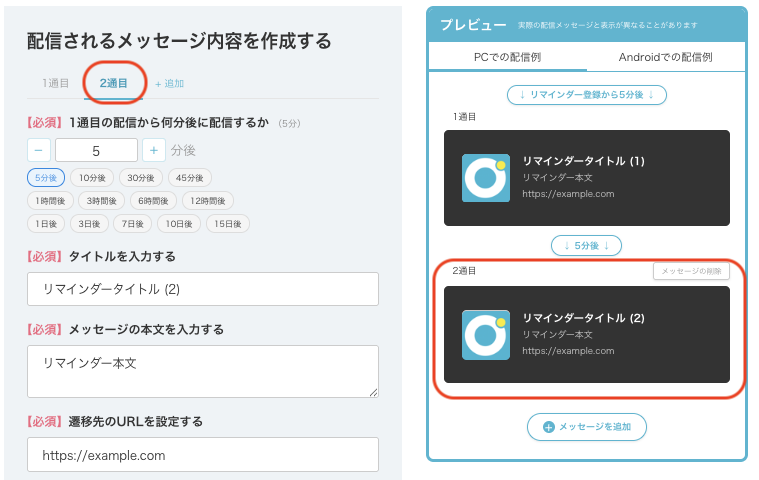Choose the 30分後 preset chip
Screen dimensions: 759x480
point(141,178)
